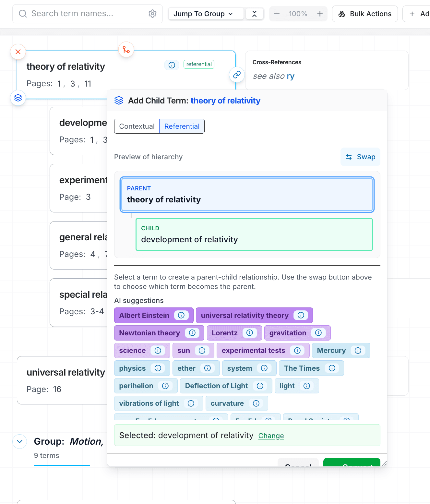Select the Mercury suggestion chip

tap(331, 350)
